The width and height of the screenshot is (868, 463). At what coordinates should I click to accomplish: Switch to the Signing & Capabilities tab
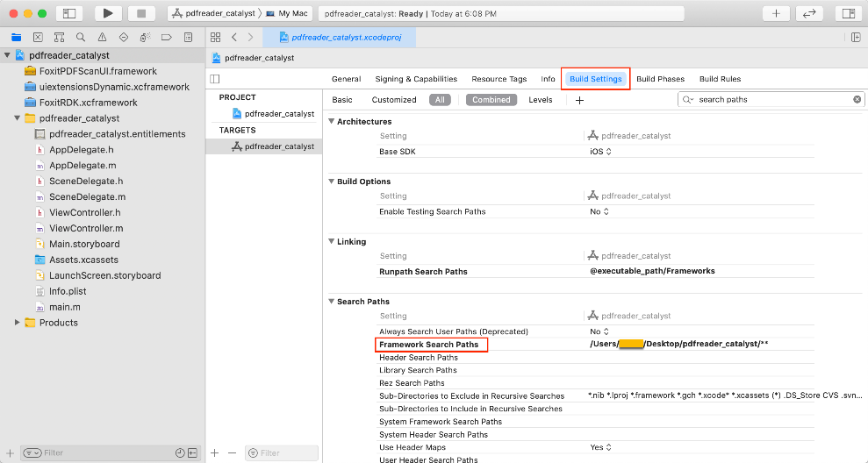pos(416,79)
